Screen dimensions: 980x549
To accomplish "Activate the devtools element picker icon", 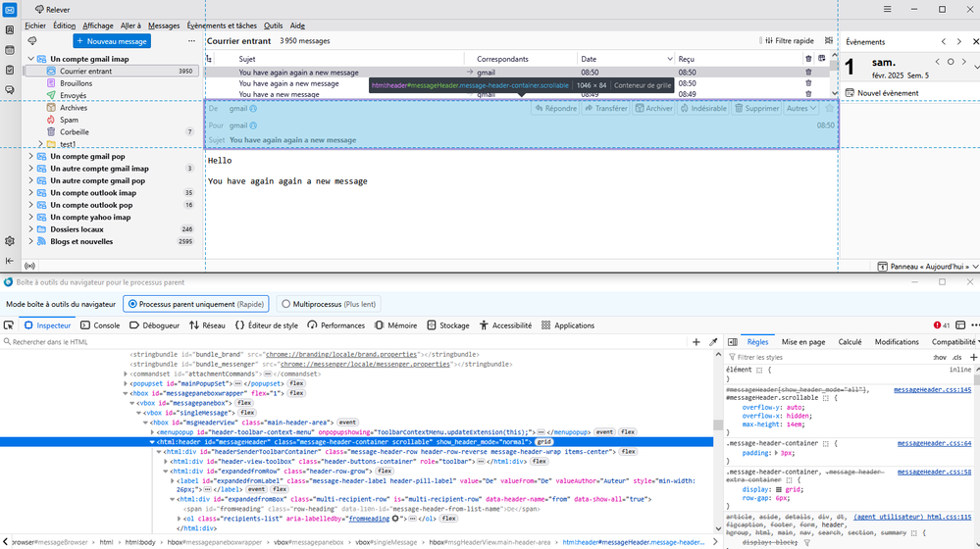I will [9, 325].
